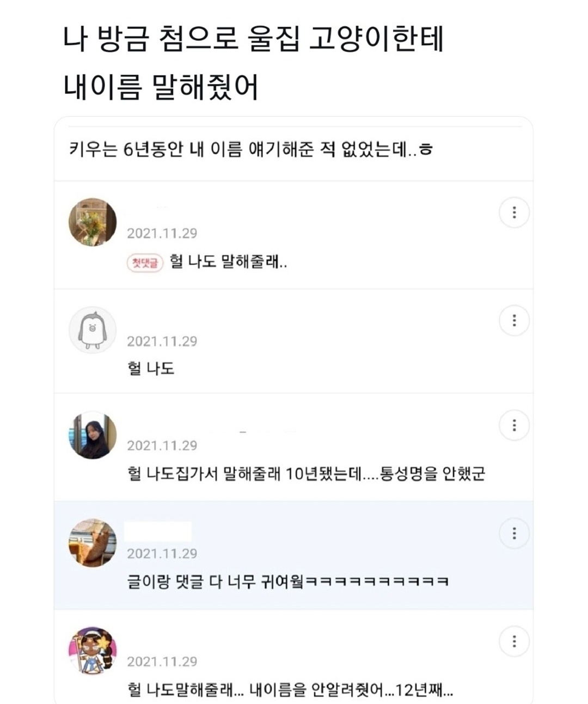588x704 pixels.
Task: Open more options for the '헐 나도 말해줄래..' comment
Action: 514,213
